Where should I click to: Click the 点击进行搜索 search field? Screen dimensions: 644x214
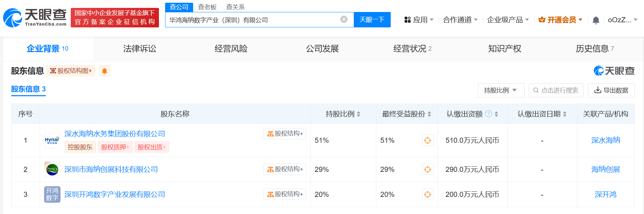tap(556, 90)
